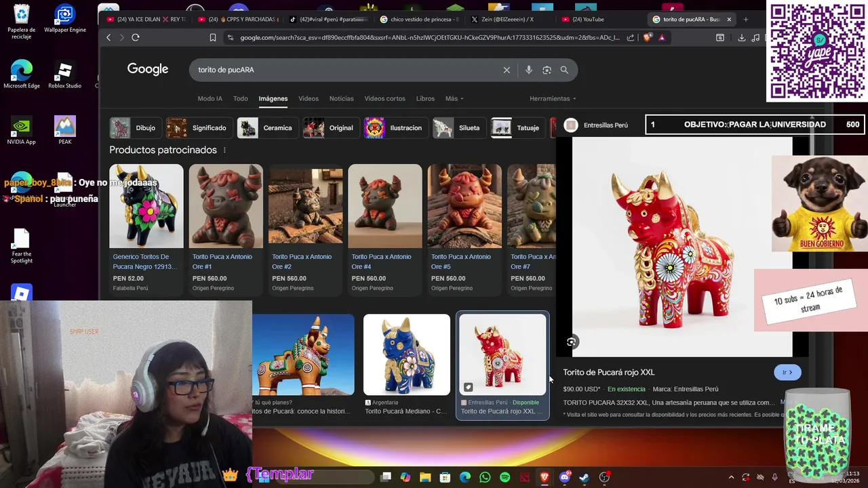The width and height of the screenshot is (868, 488).
Task: Reload the page with the refresh icon
Action: point(136,37)
